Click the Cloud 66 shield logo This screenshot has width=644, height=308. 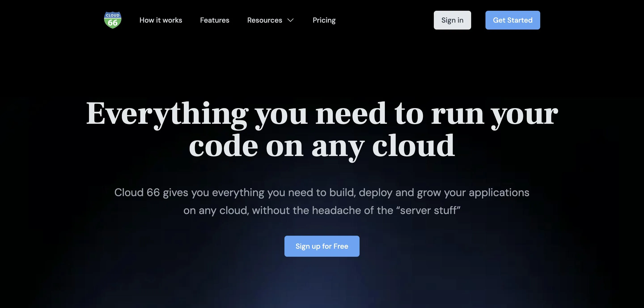[113, 20]
